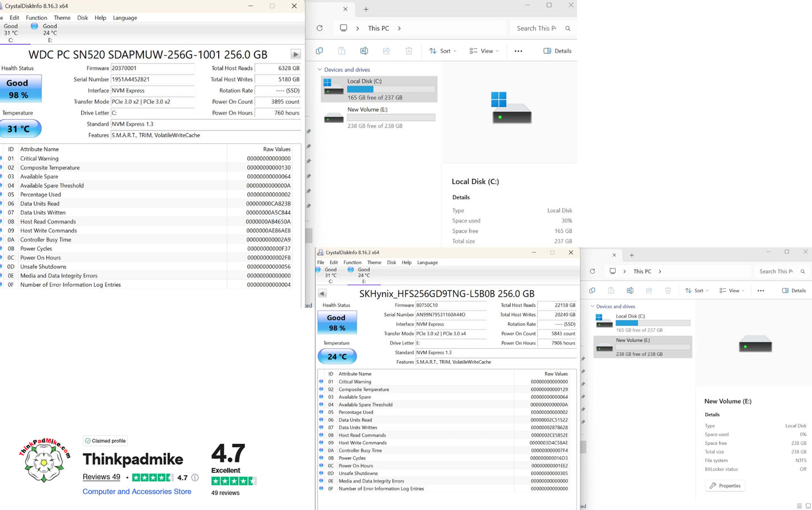Open Language menu in WDC CrystalDiskInfo window
The image size is (812, 510).
125,18
